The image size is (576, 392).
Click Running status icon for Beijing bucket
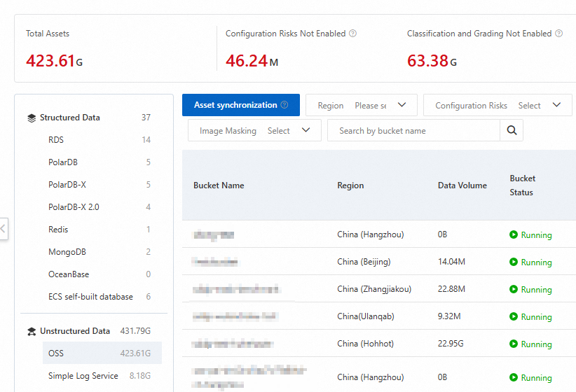click(514, 262)
